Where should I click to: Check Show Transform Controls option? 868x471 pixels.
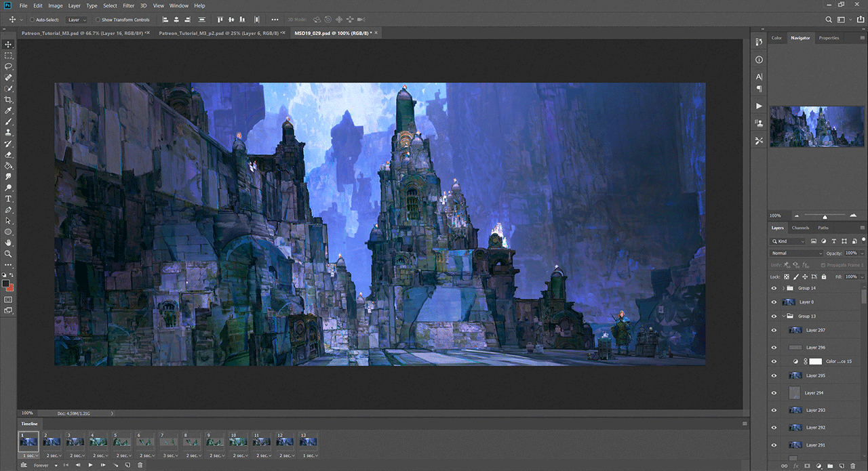click(98, 20)
